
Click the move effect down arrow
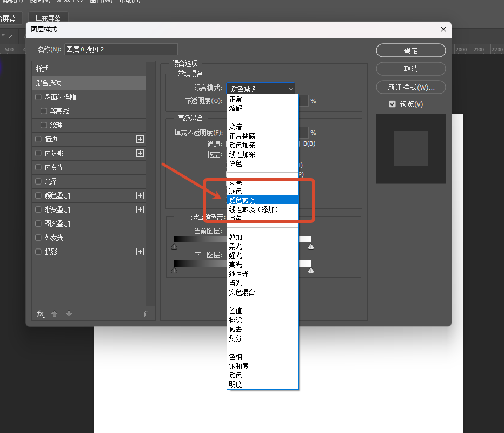tap(69, 313)
